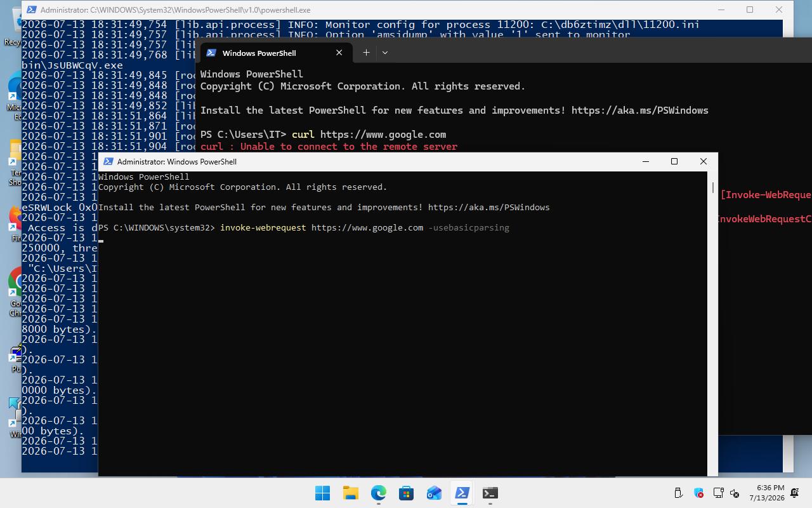The image size is (812, 508).
Task: Maximize the front Administrator: Windows PowerShell window
Action: (674, 161)
